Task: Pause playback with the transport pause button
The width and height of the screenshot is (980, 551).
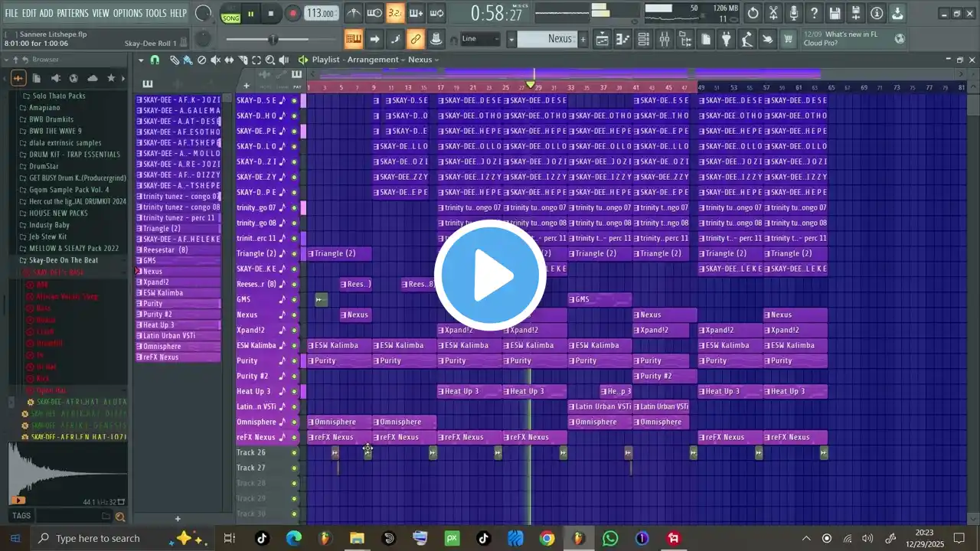Action: pyautogui.click(x=250, y=14)
